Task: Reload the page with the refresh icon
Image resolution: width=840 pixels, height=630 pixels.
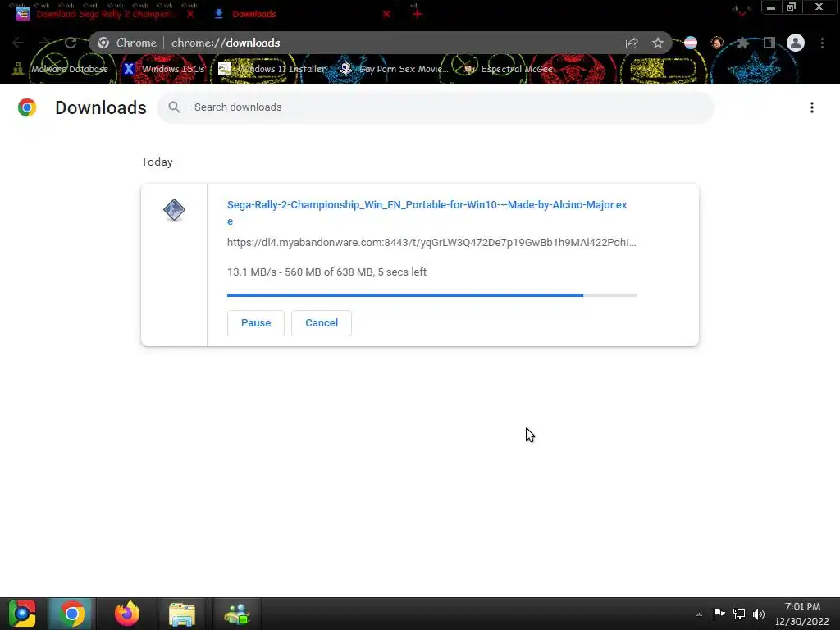Action: tap(71, 43)
